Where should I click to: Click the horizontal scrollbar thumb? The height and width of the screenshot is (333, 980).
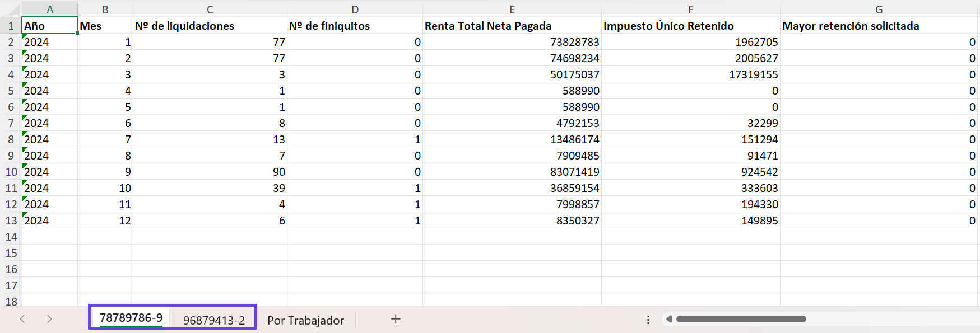coord(741,319)
